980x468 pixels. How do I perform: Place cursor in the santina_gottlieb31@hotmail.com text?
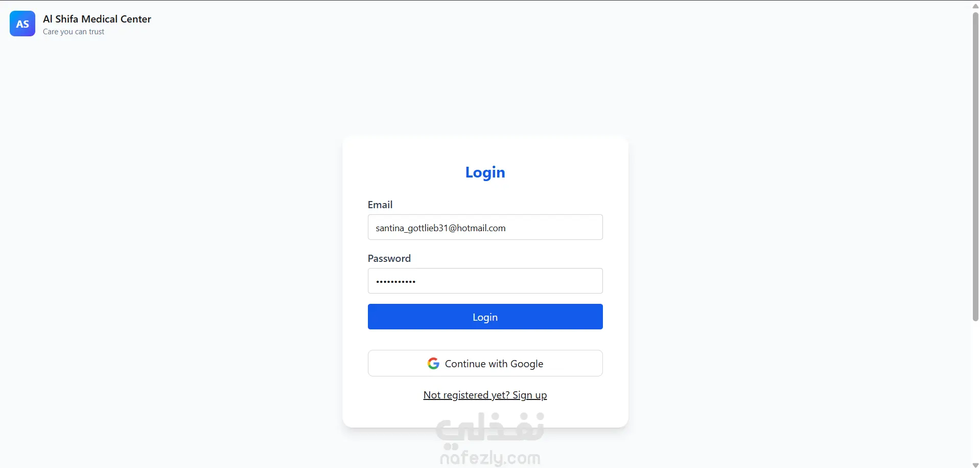click(x=440, y=228)
